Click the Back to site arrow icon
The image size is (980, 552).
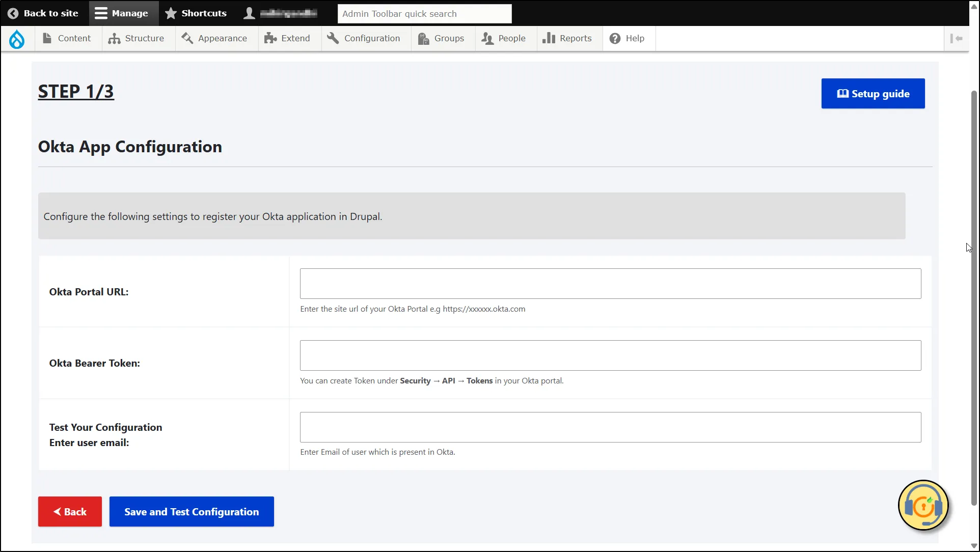click(x=13, y=13)
